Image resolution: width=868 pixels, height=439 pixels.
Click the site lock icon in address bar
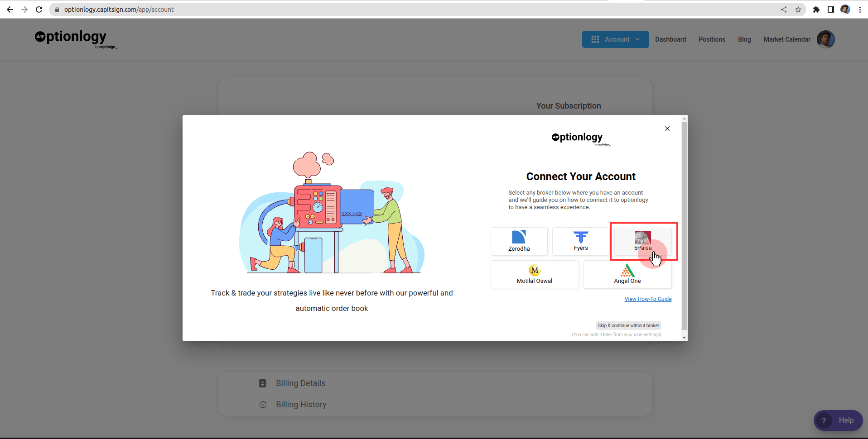point(57,10)
